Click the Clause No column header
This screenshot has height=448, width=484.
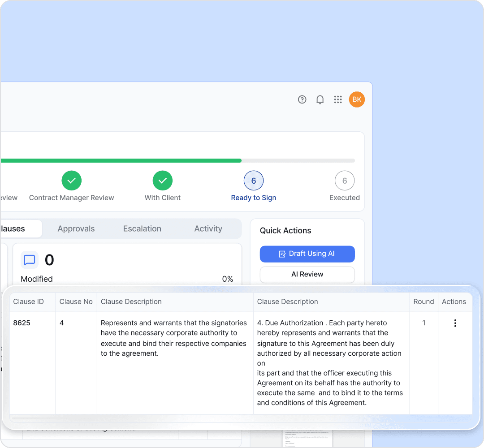[76, 302]
